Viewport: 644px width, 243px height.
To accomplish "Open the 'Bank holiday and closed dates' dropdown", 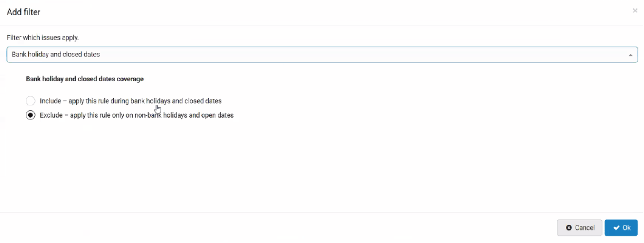I will pyautogui.click(x=322, y=55).
